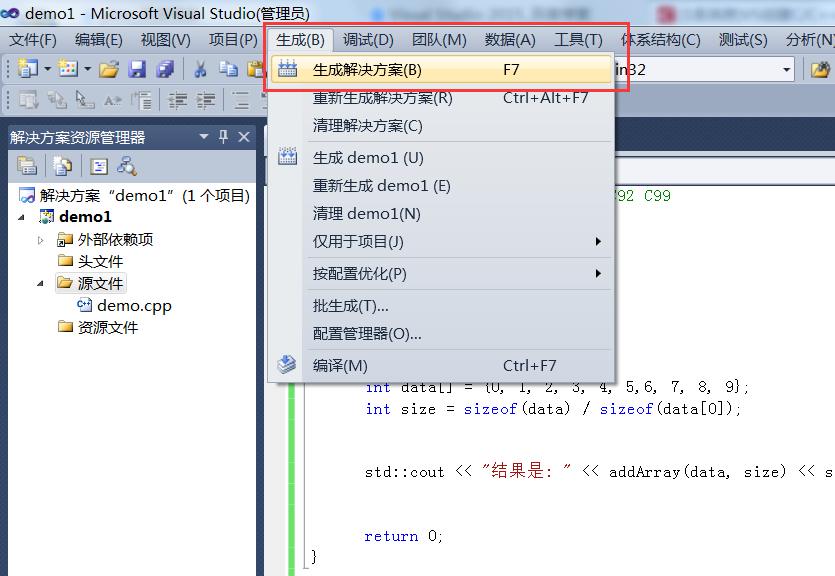Viewport: 835px width, 576px height.
Task: Select 生成 demo1 (U) menu entry
Action: pyautogui.click(x=441, y=158)
